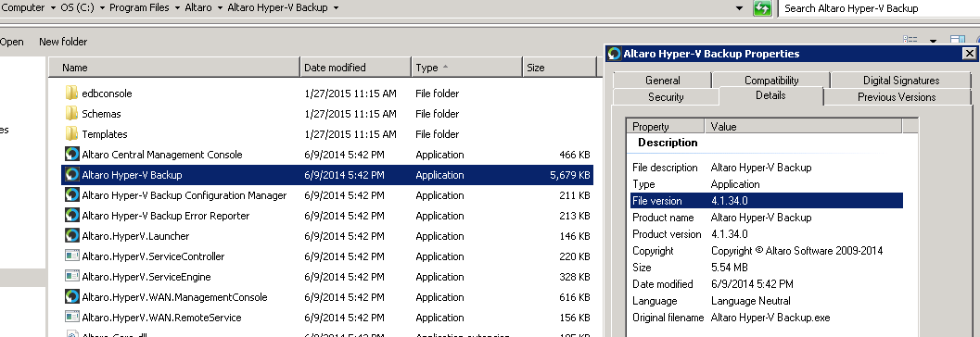
Task: Click the Schemas folder icon
Action: point(72,114)
